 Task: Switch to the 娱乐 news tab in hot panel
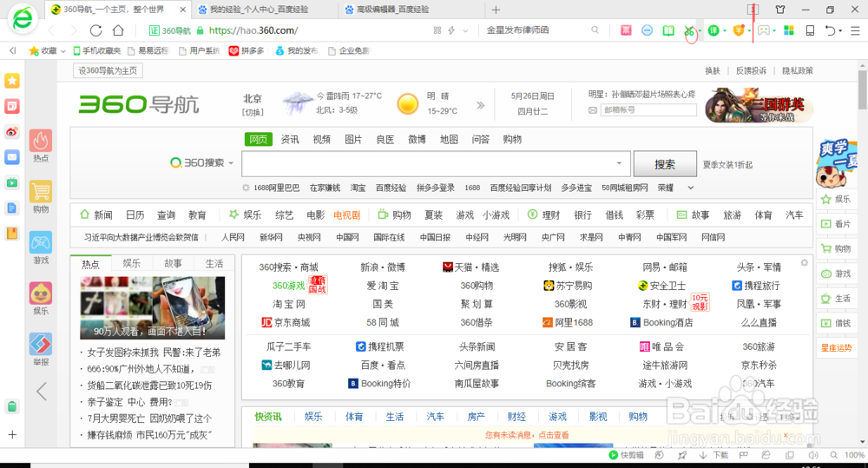pyautogui.click(x=132, y=263)
